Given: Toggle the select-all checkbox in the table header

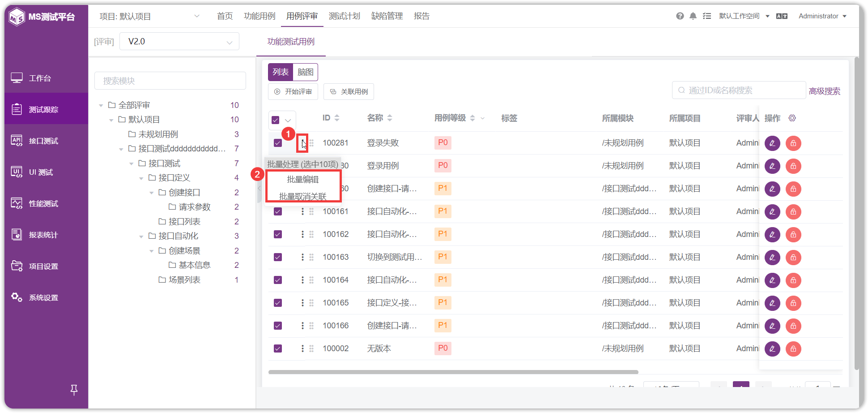Looking at the screenshot, I should [x=276, y=120].
